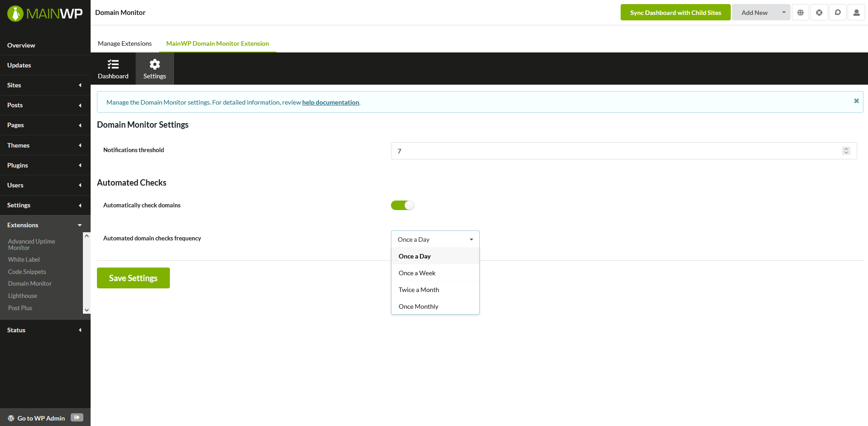Viewport: 868px width, 426px height.
Task: Open the help documentation link
Action: pos(330,102)
